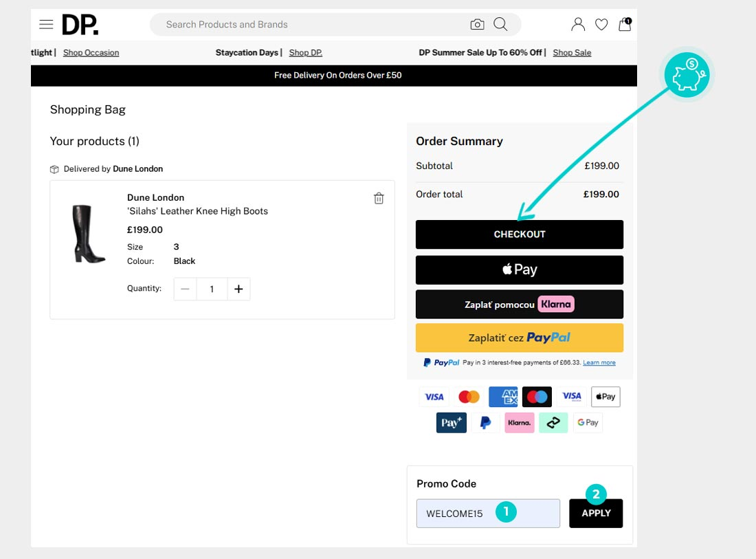
Task: Click the Pay in 3 interest-free payments text
Action: tap(522, 363)
